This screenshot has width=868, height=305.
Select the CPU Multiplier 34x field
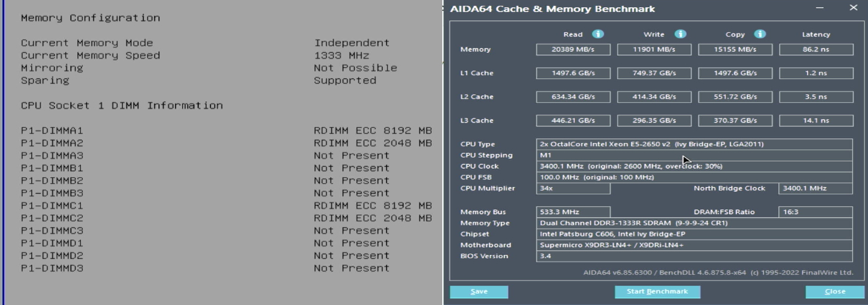(x=573, y=188)
